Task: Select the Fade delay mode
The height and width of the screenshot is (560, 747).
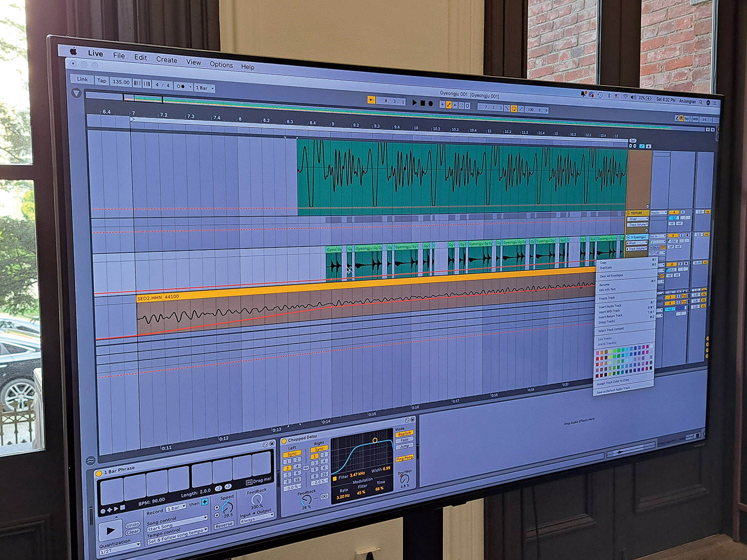Action: (404, 440)
